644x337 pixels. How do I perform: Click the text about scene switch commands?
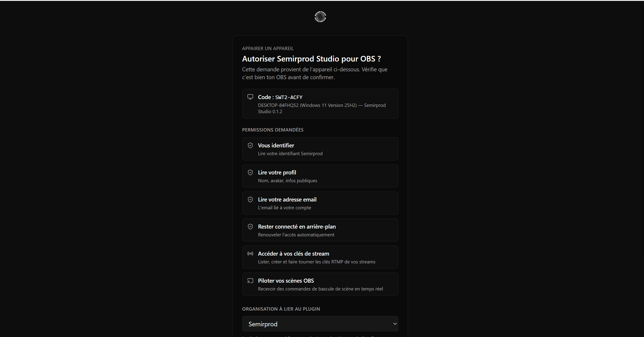(x=321, y=289)
